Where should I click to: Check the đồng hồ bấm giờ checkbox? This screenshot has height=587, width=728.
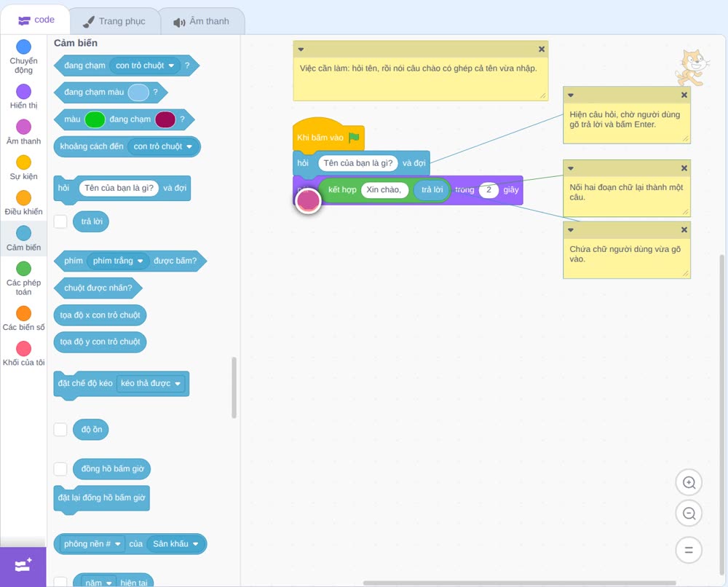click(60, 469)
